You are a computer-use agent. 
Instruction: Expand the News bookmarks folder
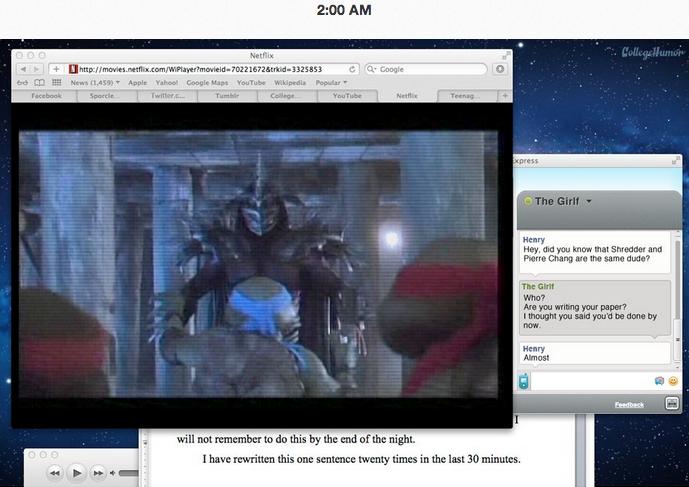(x=95, y=83)
